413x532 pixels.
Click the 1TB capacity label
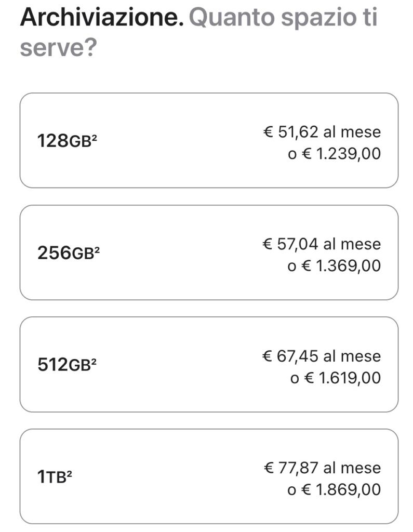coord(51,477)
